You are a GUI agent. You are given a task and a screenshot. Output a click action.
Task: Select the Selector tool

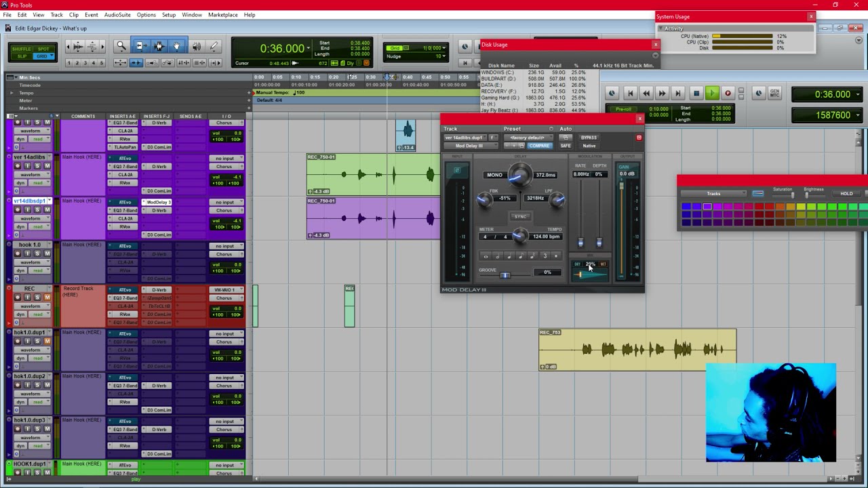[159, 46]
